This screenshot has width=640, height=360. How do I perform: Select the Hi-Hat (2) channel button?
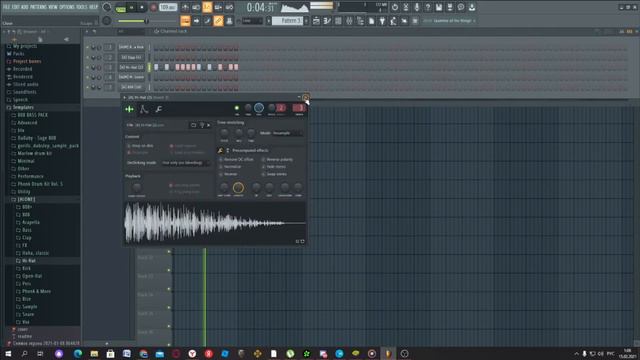(131, 67)
